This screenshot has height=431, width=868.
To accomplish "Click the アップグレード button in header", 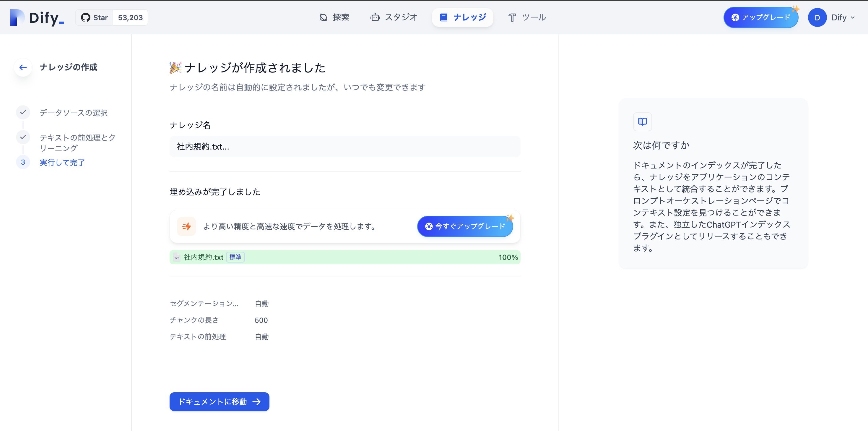I will tap(760, 17).
